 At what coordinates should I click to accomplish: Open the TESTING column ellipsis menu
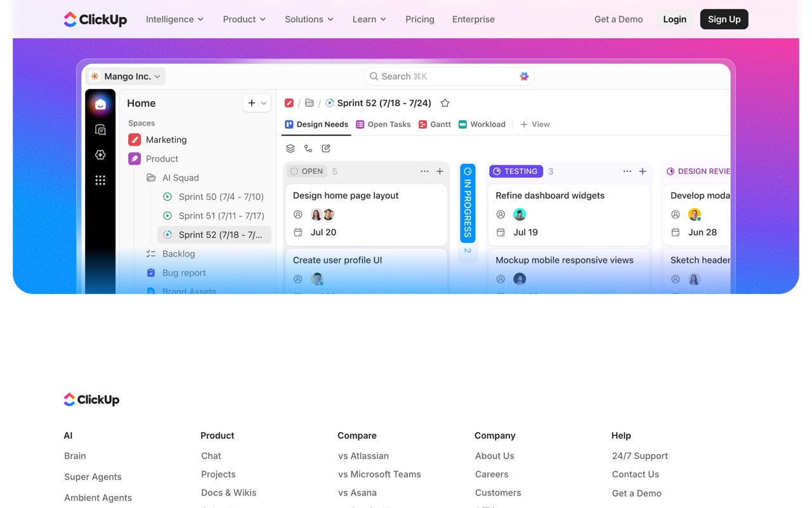click(627, 171)
